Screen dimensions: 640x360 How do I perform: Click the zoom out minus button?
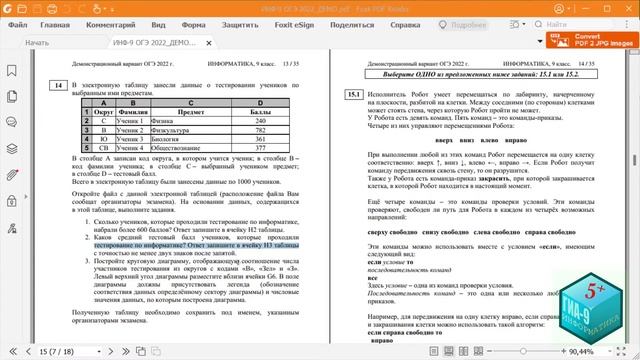[490, 351]
